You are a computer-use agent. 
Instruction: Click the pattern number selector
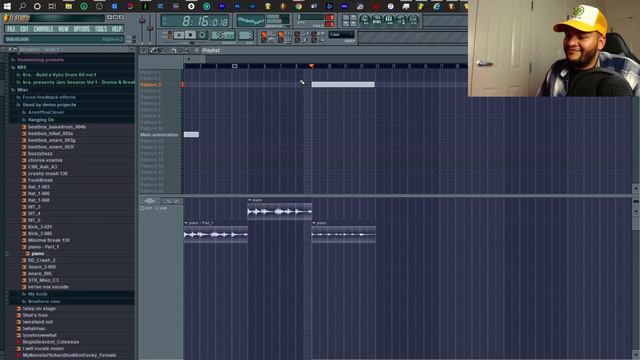[246, 36]
